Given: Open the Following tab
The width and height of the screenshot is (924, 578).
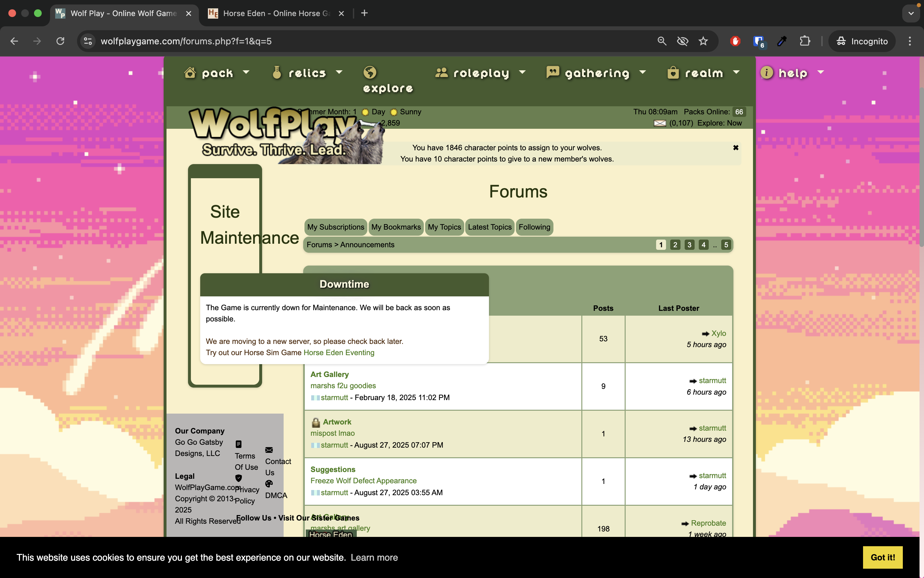Looking at the screenshot, I should coord(534,227).
